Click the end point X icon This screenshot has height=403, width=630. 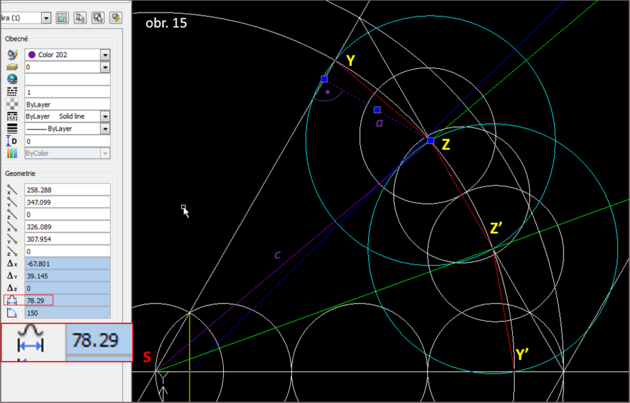coord(12,227)
